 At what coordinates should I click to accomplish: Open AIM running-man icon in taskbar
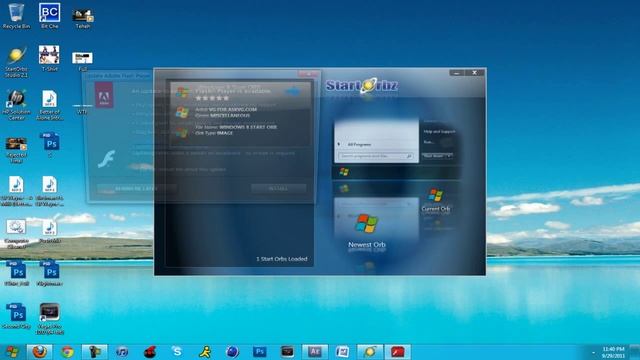(x=204, y=351)
